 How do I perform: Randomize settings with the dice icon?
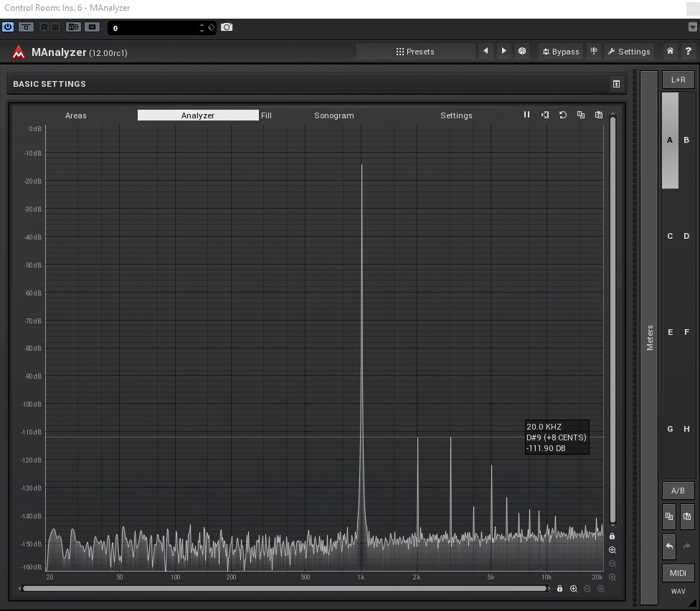coord(522,51)
